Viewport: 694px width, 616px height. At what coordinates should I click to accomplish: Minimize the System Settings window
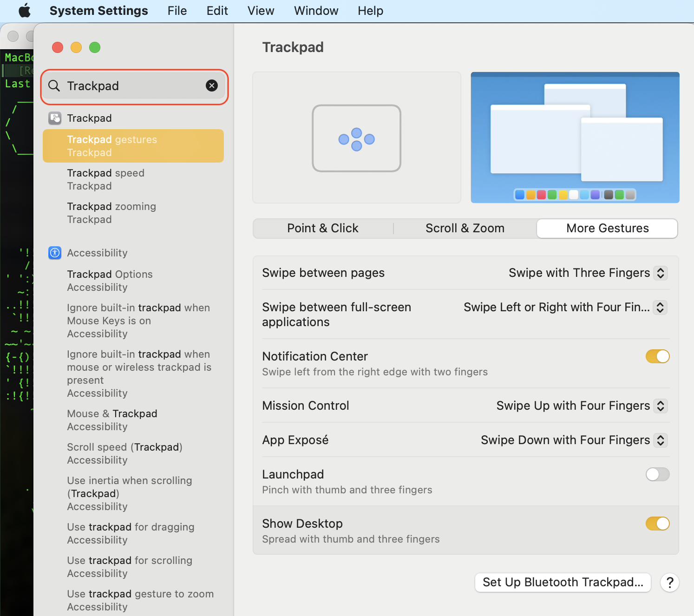76,47
